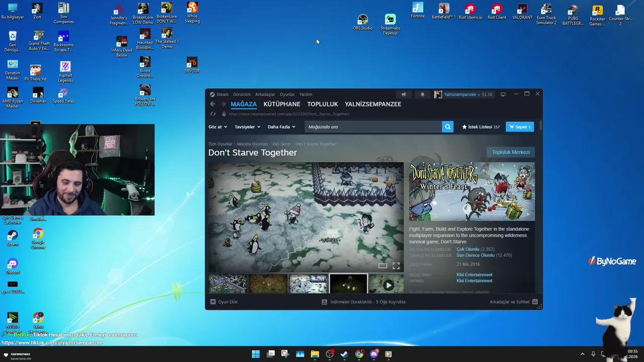Toggle theater mode on media viewer
This screenshot has height=362, width=644.
[382, 265]
